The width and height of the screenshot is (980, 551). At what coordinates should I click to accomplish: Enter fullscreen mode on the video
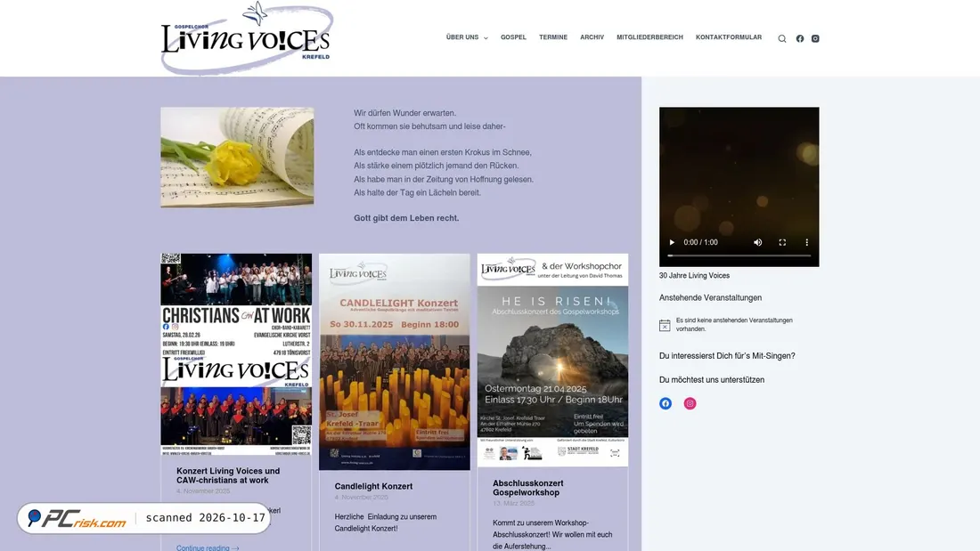click(782, 242)
